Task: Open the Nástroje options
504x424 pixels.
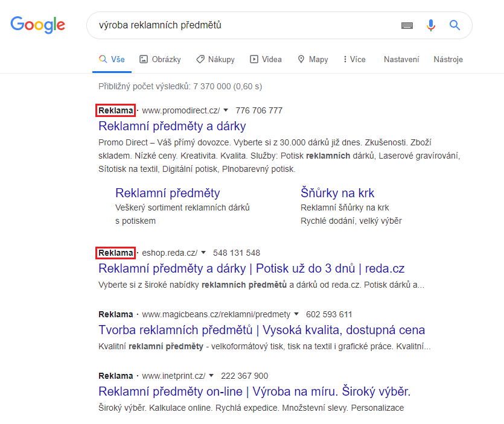Action: [448, 59]
